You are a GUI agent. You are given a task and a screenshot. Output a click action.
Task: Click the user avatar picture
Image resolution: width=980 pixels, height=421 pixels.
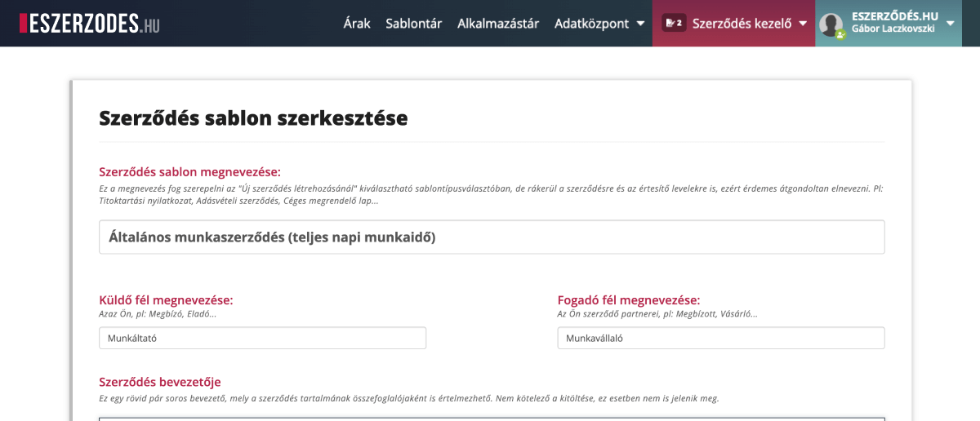[x=831, y=24]
